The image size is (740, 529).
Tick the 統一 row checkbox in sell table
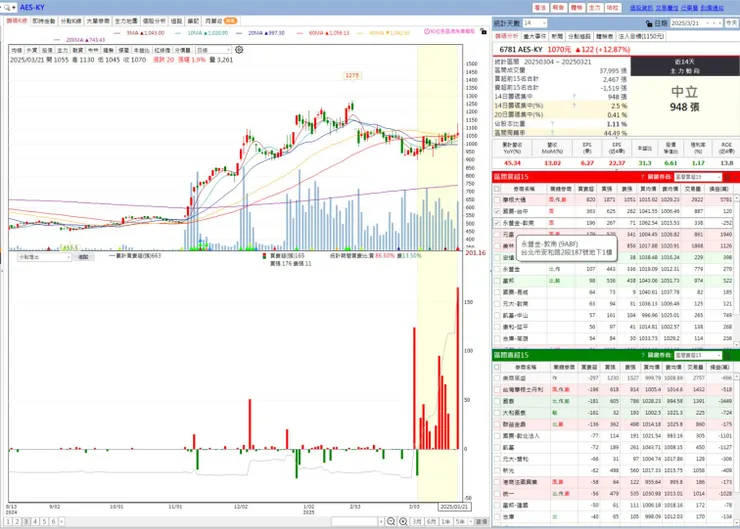point(497,494)
